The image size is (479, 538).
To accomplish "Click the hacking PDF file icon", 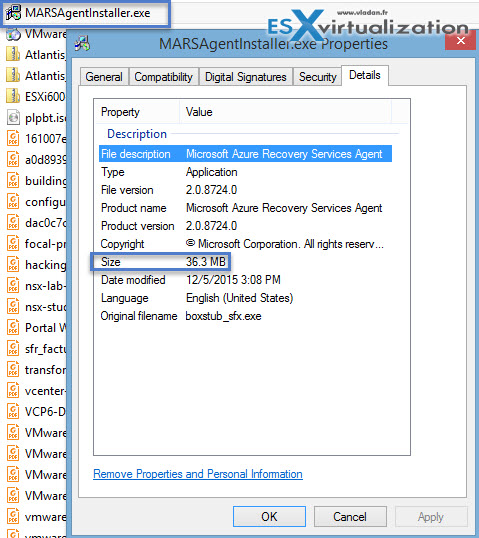I will (13, 265).
